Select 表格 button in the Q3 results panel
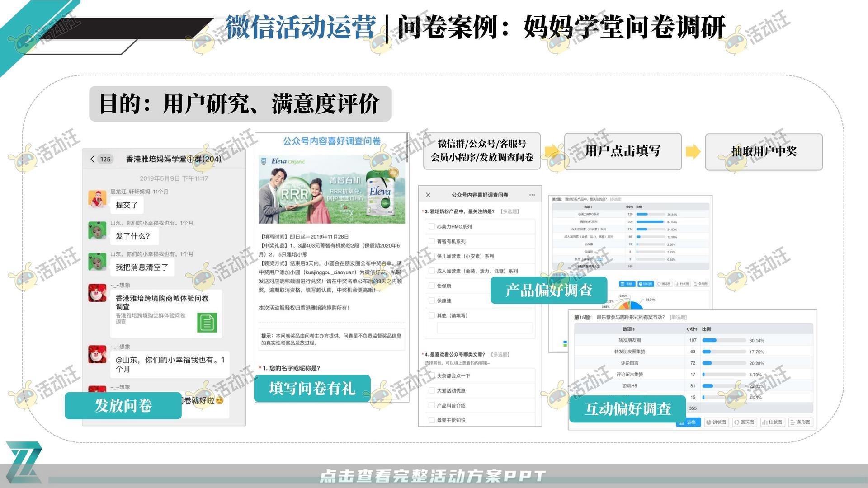This screenshot has width=868, height=488. [x=627, y=284]
